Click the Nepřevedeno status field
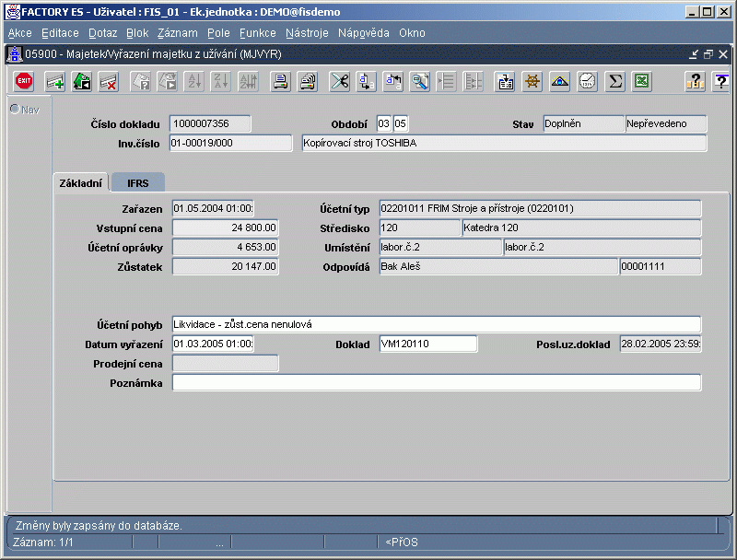 click(666, 123)
